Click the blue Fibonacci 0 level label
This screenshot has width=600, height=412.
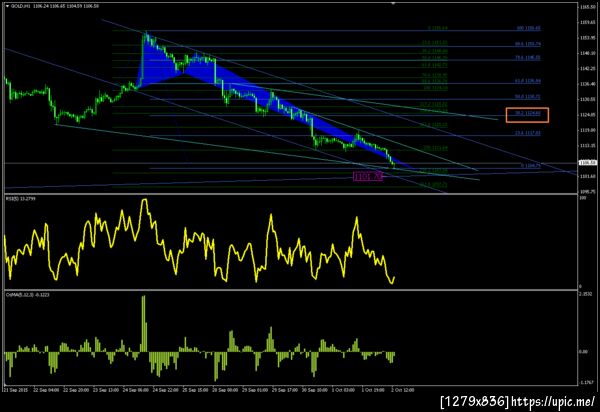point(531,166)
